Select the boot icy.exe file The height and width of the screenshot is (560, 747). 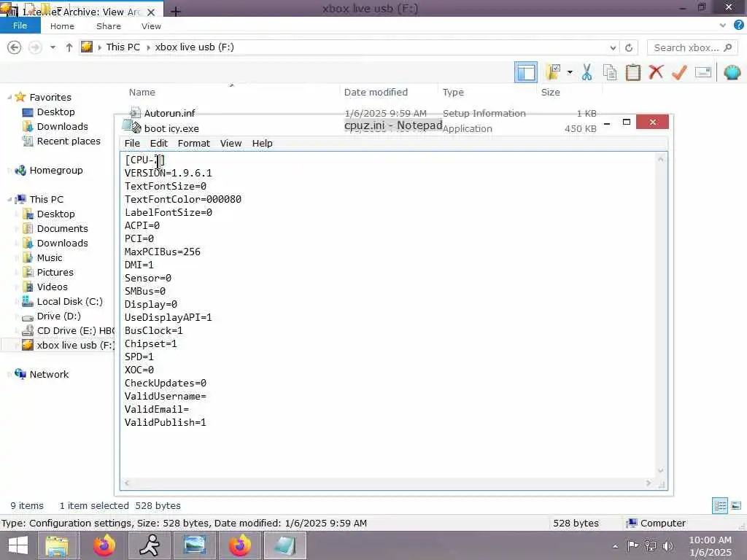[171, 128]
